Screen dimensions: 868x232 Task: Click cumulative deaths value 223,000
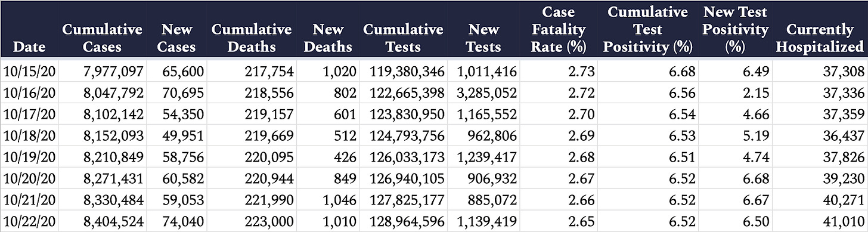(270, 221)
